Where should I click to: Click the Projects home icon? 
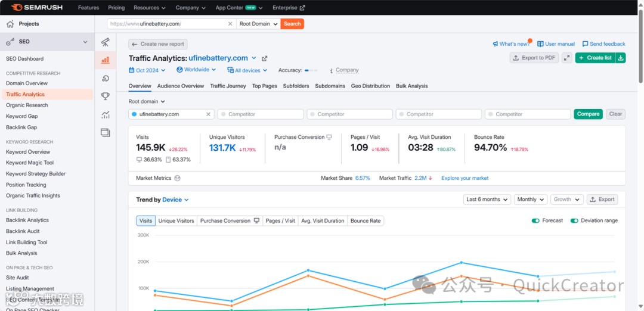10,24
